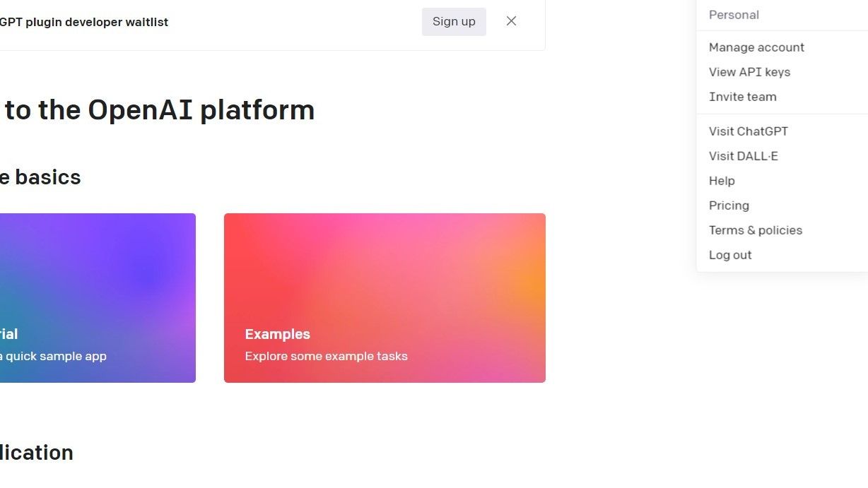Click the basics section heading

tap(40, 177)
